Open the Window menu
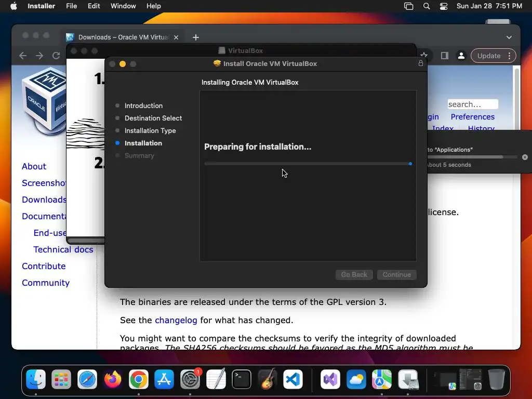Screen dimensions: 532x399 click(x=123, y=6)
